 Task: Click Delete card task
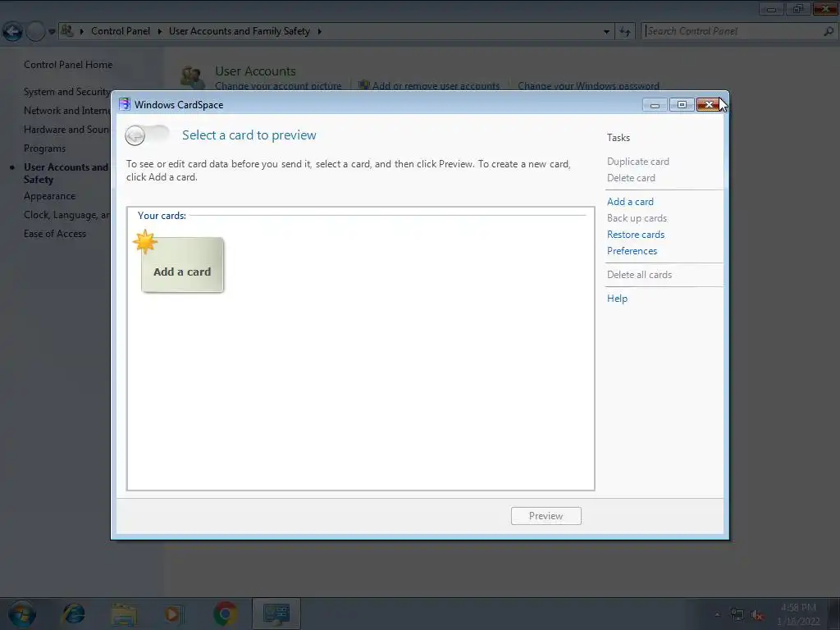click(x=631, y=178)
